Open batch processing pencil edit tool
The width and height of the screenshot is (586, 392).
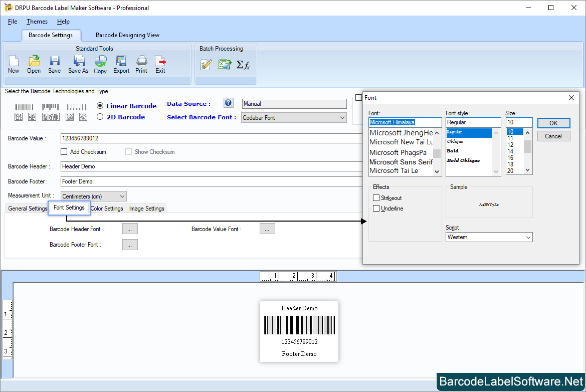tap(206, 64)
